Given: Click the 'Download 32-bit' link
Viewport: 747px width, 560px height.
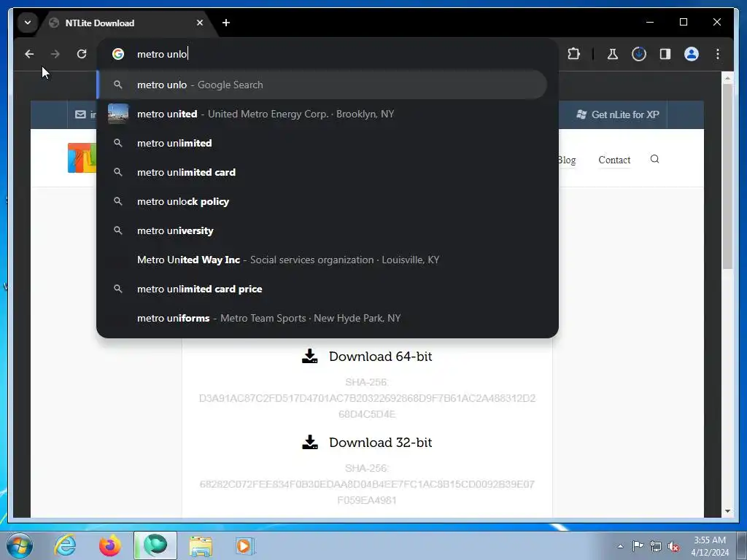Looking at the screenshot, I should [380, 443].
